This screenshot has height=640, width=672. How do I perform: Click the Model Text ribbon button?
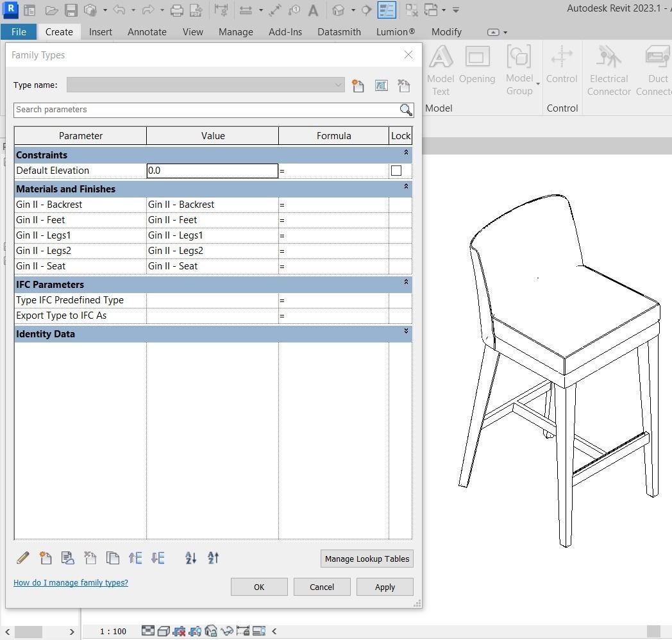[x=441, y=71]
